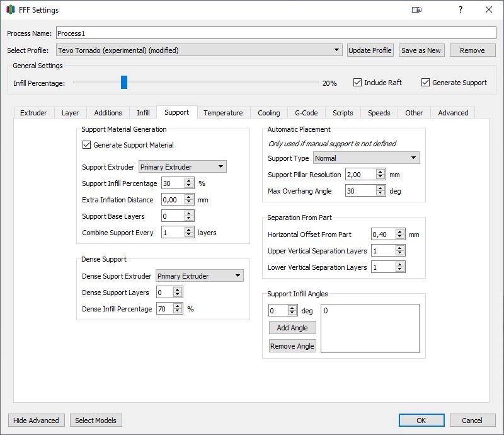Switch to the Additions tab
The image size is (504, 435).
pos(108,113)
